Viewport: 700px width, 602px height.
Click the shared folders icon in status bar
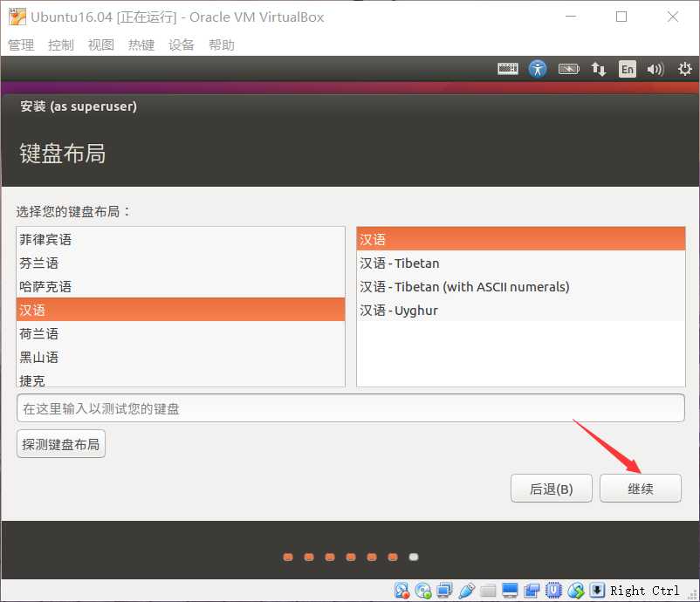488,591
